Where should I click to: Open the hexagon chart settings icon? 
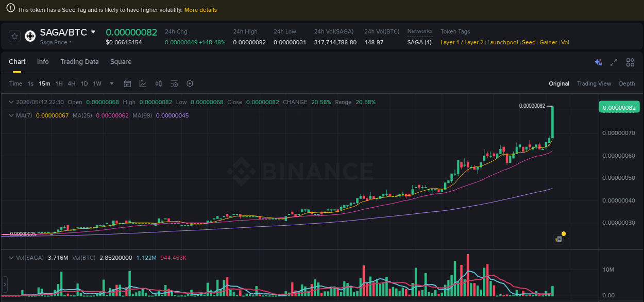click(x=190, y=83)
